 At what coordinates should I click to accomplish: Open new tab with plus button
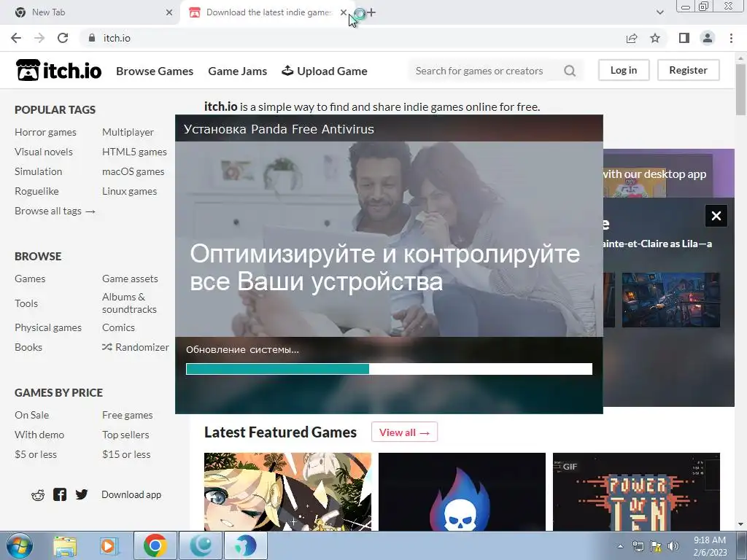[x=371, y=12]
